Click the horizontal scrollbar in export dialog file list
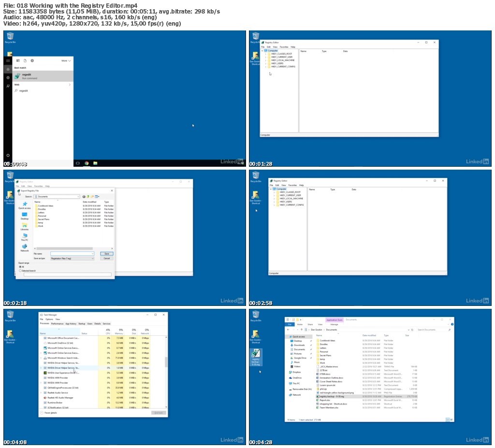Viewport: 495px width, 448px height. point(64,248)
